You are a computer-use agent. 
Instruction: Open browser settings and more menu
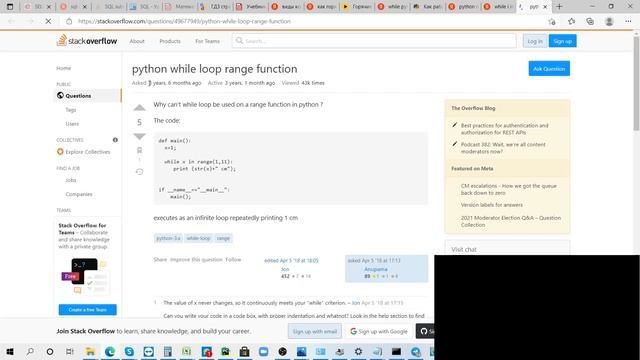[628, 21]
